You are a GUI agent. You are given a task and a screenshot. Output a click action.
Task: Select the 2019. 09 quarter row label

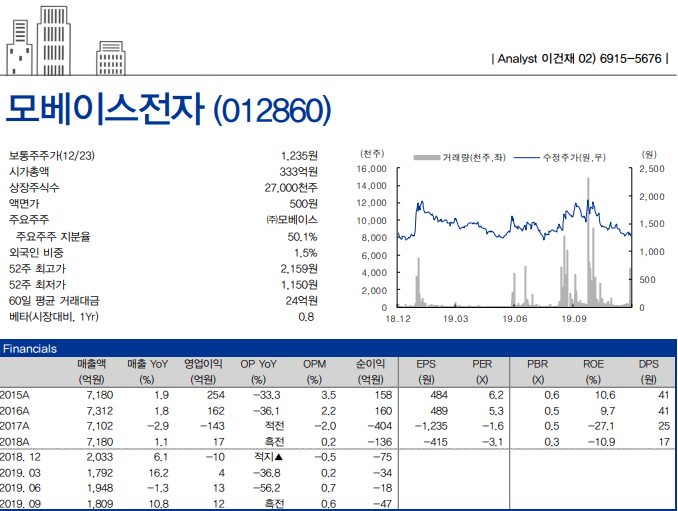[x=20, y=504]
